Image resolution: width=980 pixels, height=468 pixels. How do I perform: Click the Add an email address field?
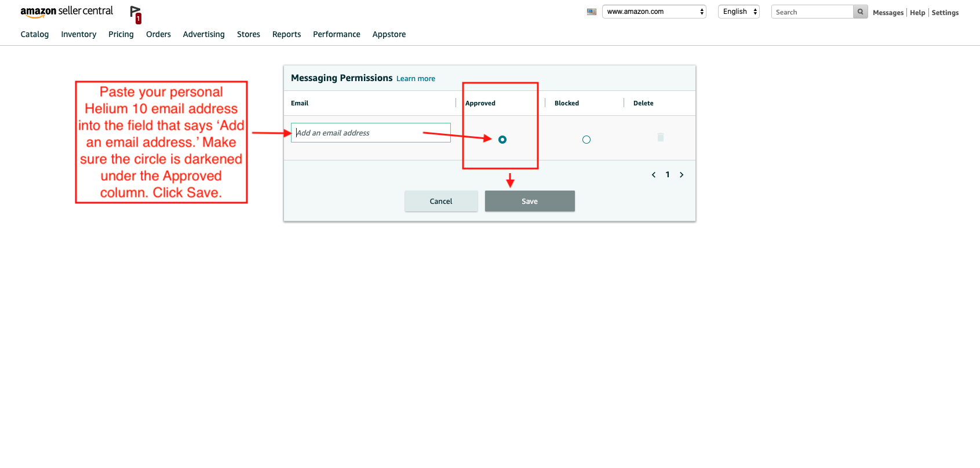point(371,133)
